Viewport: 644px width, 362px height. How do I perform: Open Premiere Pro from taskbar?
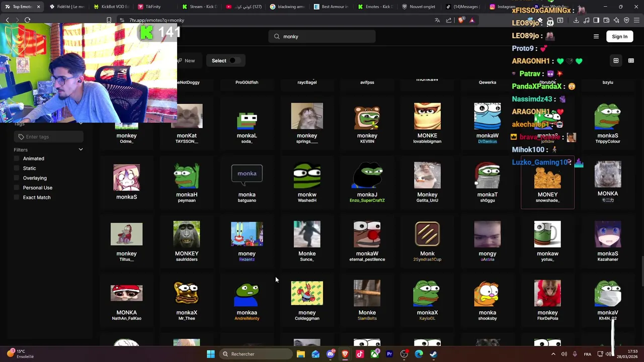point(389,354)
